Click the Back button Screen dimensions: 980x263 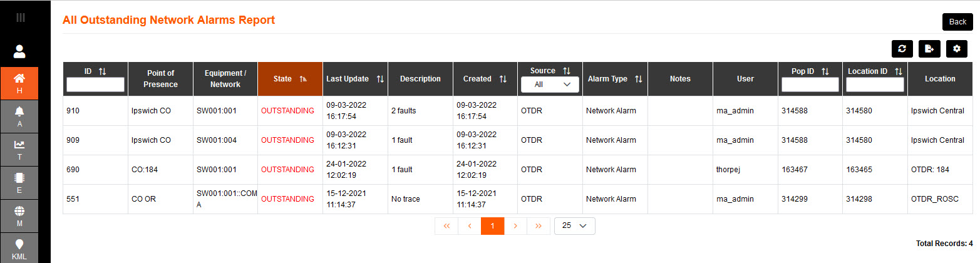(957, 22)
